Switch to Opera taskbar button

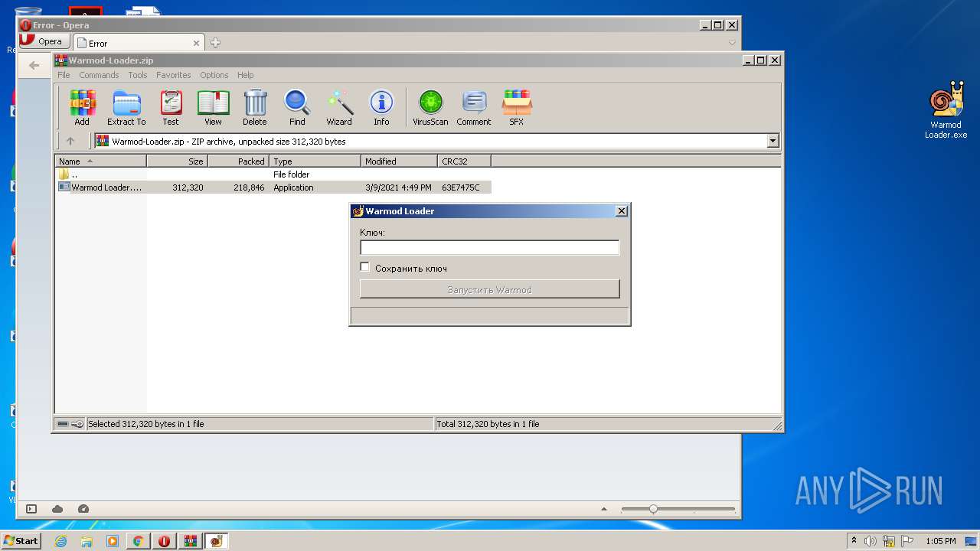click(x=164, y=541)
